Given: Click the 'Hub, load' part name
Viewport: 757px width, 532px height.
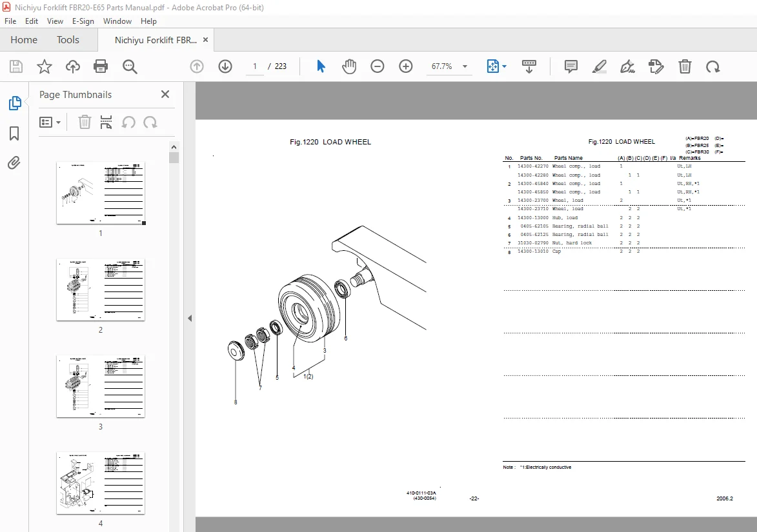Looking at the screenshot, I should pos(565,218).
